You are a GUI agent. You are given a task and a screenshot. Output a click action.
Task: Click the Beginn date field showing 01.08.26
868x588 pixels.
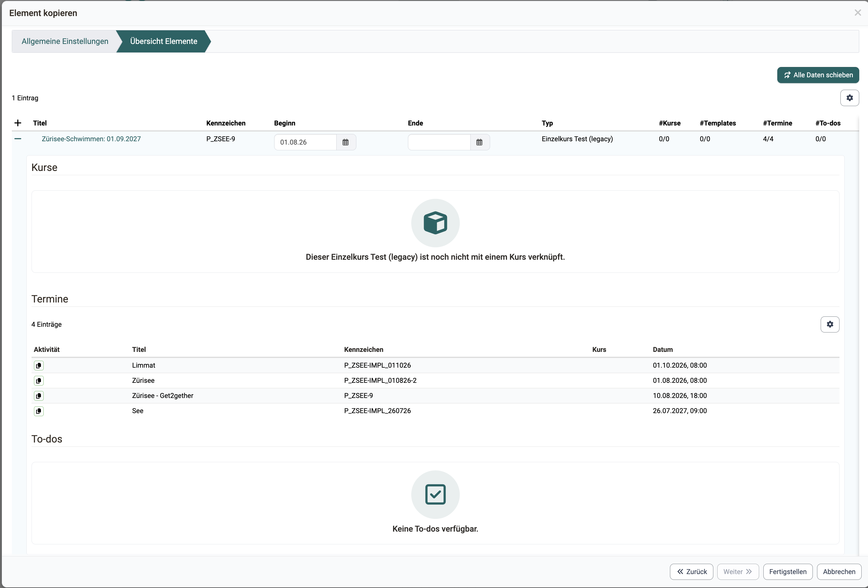(x=305, y=142)
